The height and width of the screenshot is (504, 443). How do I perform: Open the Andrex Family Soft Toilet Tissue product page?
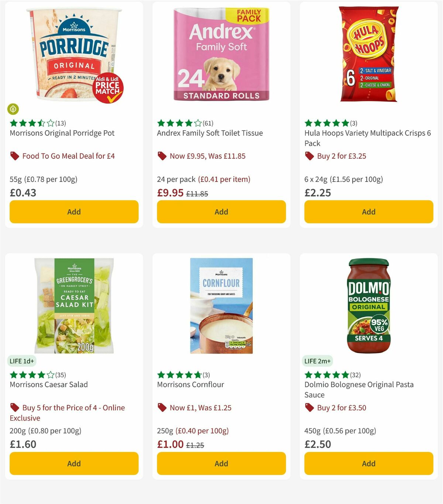pyautogui.click(x=209, y=133)
